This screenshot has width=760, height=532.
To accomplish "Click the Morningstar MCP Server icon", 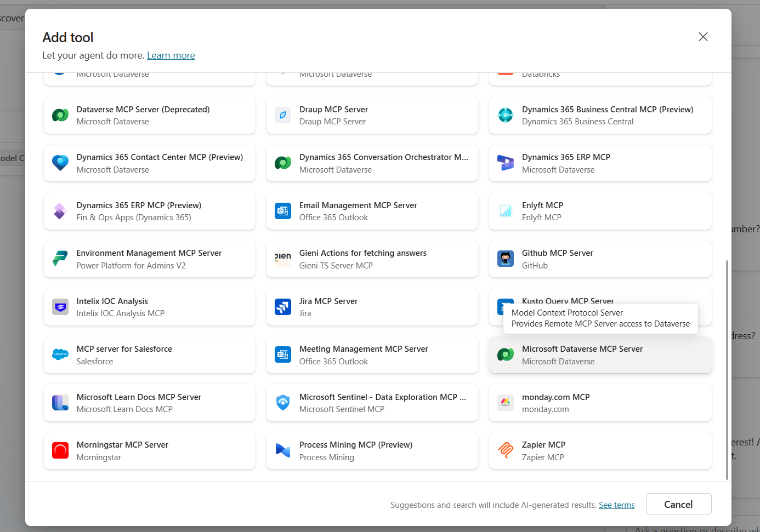I will tap(60, 450).
